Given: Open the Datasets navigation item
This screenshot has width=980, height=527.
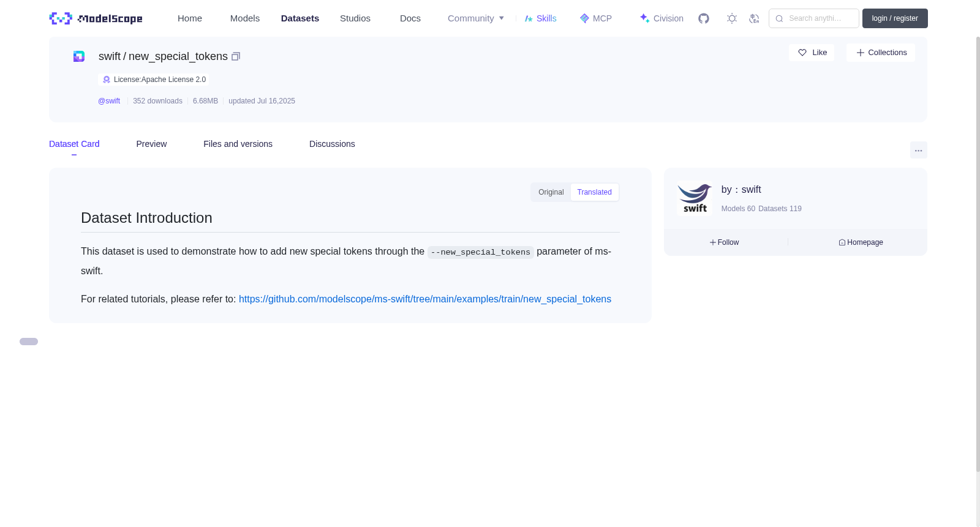Looking at the screenshot, I should 300,18.
